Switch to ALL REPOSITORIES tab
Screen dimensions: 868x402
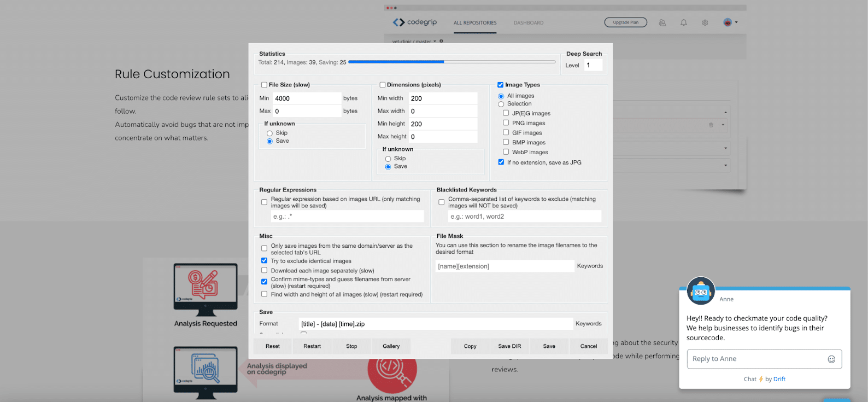[x=475, y=23]
